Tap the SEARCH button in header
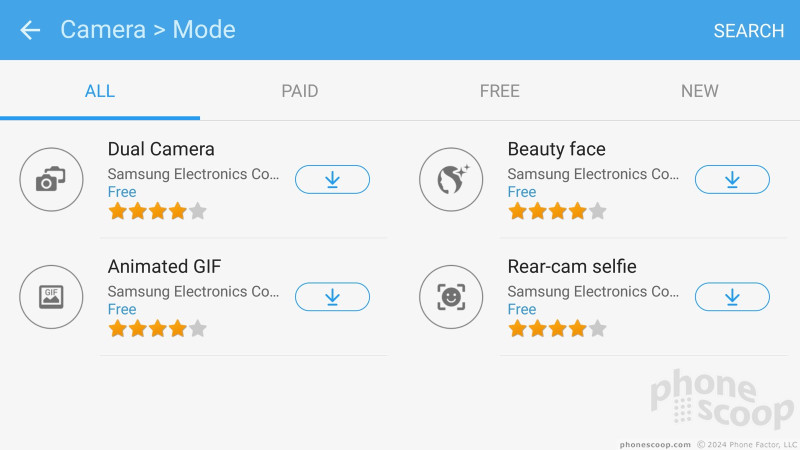The width and height of the screenshot is (800, 450). [x=748, y=31]
